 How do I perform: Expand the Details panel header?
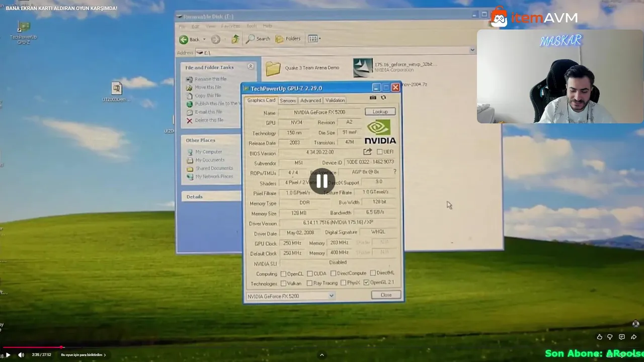click(211, 197)
